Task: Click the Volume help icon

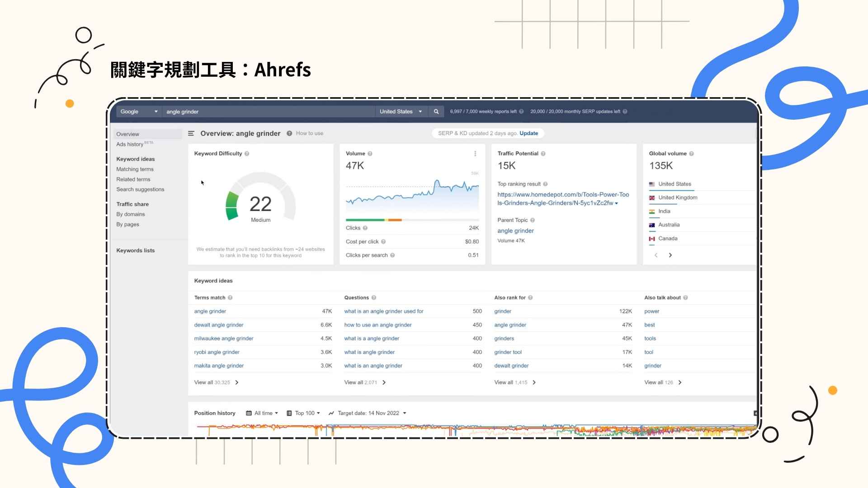Action: [370, 154]
